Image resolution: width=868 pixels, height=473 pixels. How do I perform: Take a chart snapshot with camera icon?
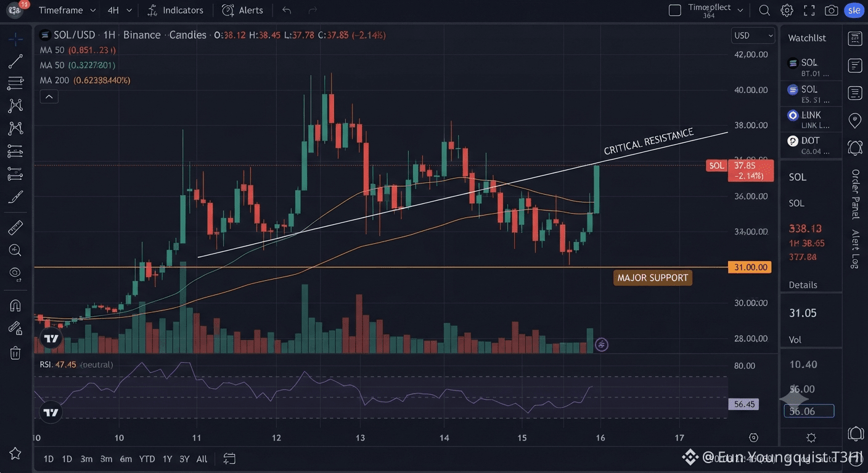tap(832, 10)
